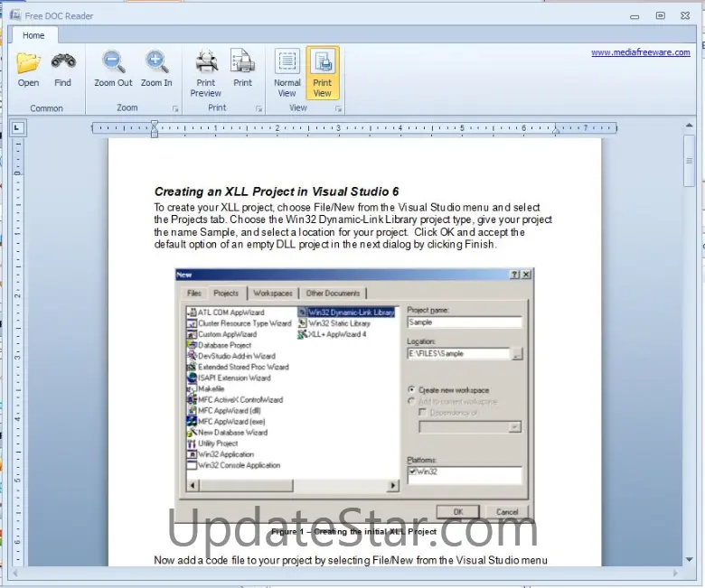Click the heading 'Creating an XLL Project'
Image resolution: width=705 pixels, height=588 pixels.
coord(276,191)
